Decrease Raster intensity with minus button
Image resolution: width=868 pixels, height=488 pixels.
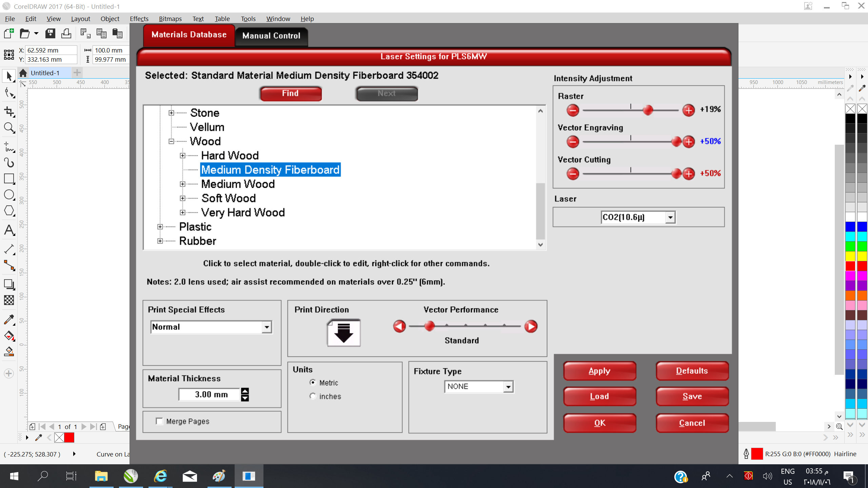tap(573, 110)
